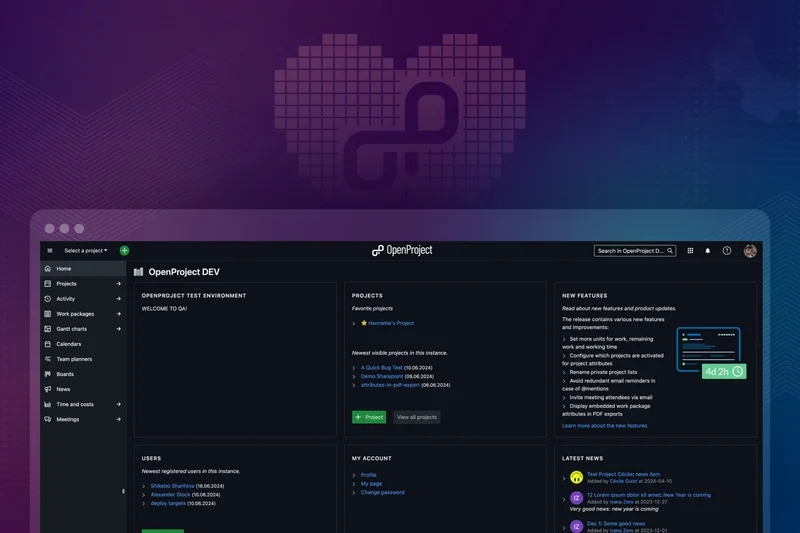The height and width of the screenshot is (533, 800).
Task: Click the OpenProject logo in header
Action: pos(402,250)
